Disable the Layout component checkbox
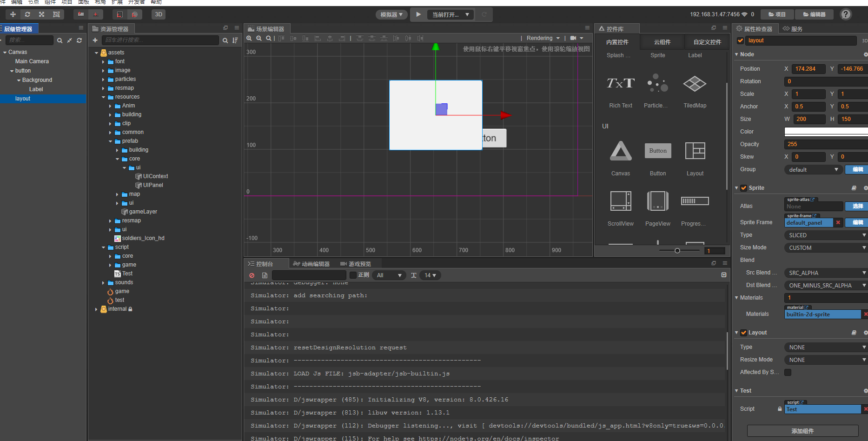The image size is (868, 441). click(x=743, y=333)
